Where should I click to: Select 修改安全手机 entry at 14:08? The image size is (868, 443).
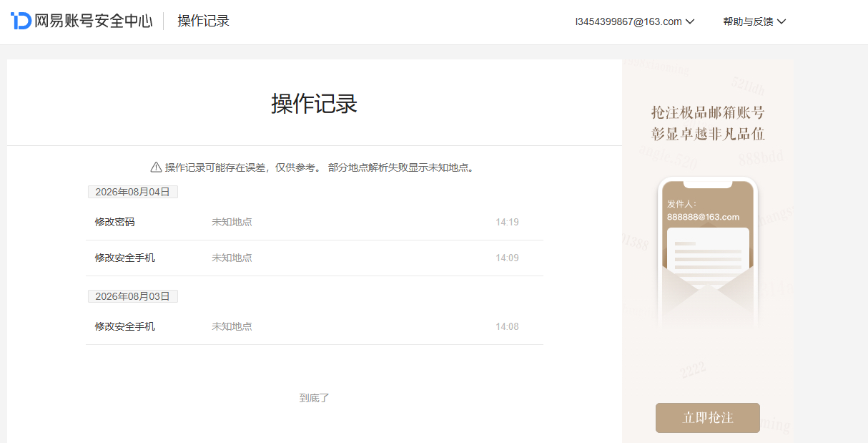coord(124,326)
